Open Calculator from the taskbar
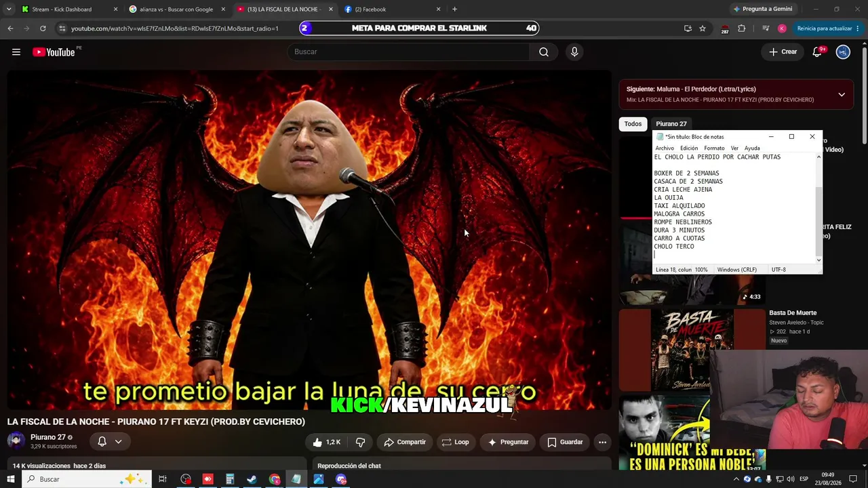This screenshot has width=868, height=488. click(x=230, y=479)
